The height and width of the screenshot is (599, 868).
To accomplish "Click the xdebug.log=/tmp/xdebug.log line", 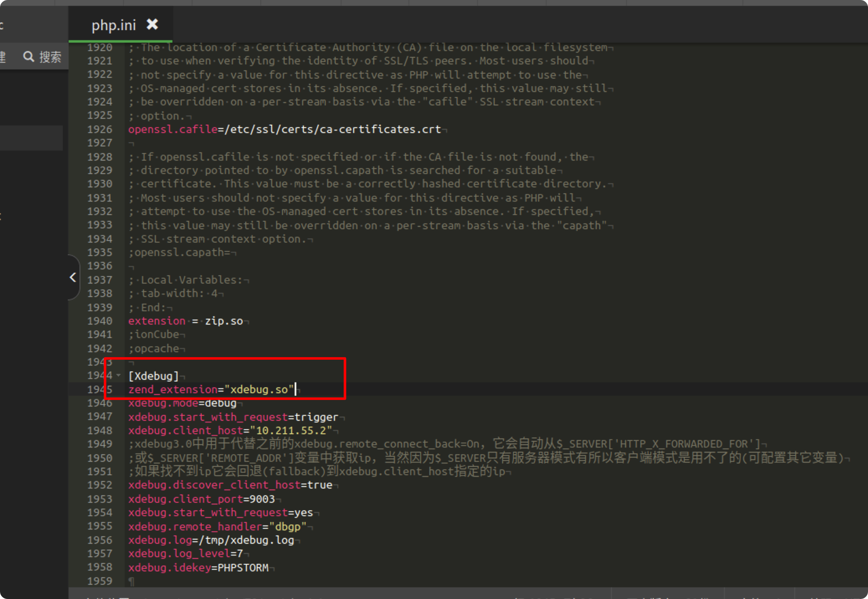I will (x=211, y=540).
